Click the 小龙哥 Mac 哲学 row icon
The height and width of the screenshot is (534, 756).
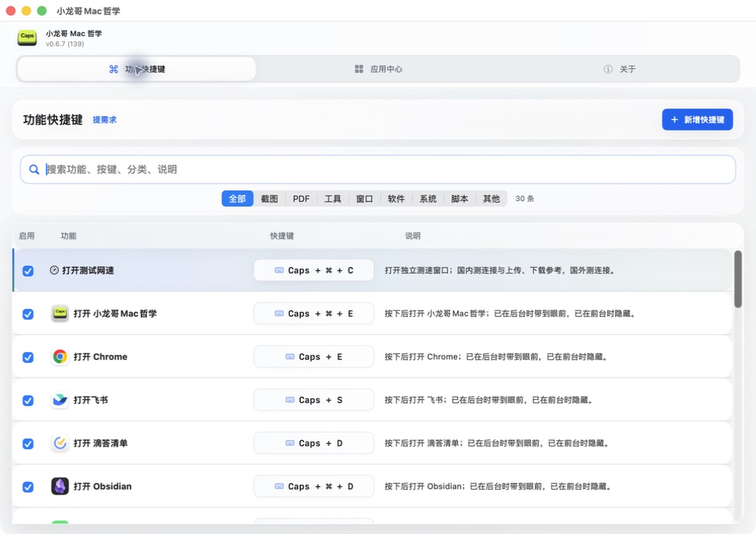tap(60, 314)
